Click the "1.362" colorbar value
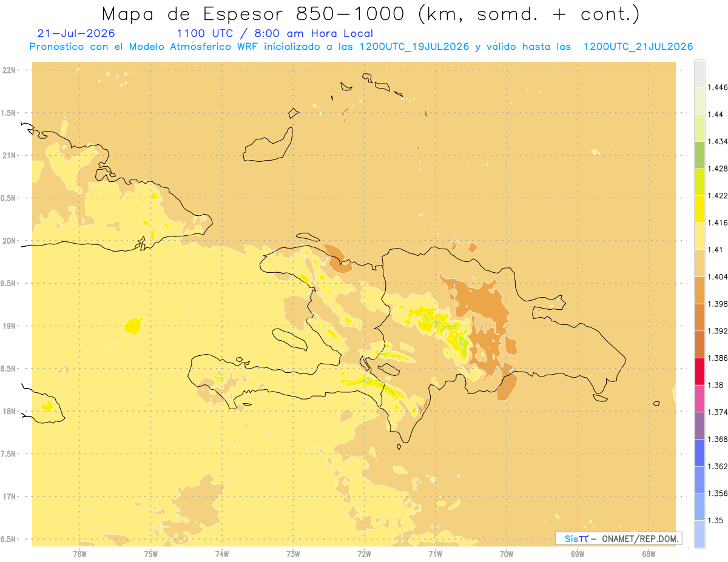Image resolution: width=728 pixels, height=562 pixels. (x=718, y=466)
